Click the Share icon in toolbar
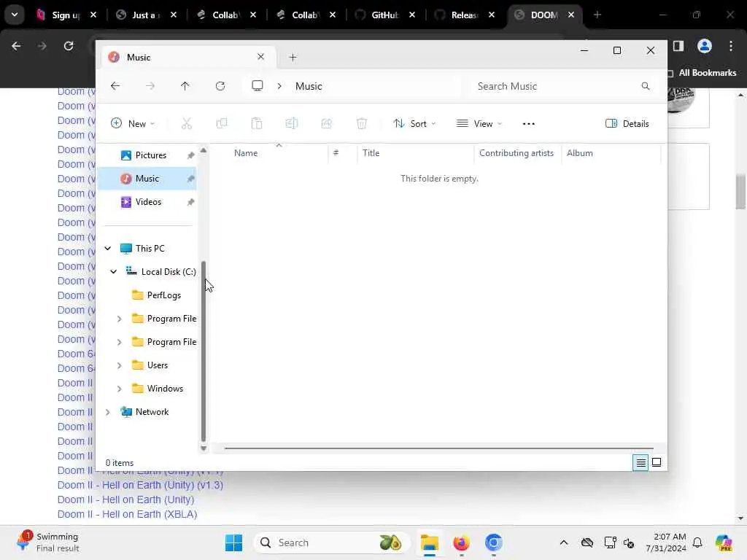This screenshot has height=560, width=747. coord(326,124)
